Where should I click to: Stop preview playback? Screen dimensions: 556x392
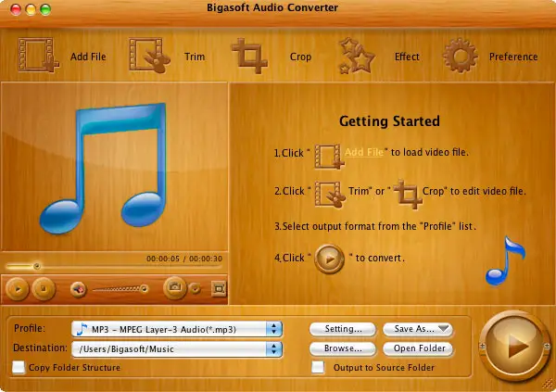(44, 289)
